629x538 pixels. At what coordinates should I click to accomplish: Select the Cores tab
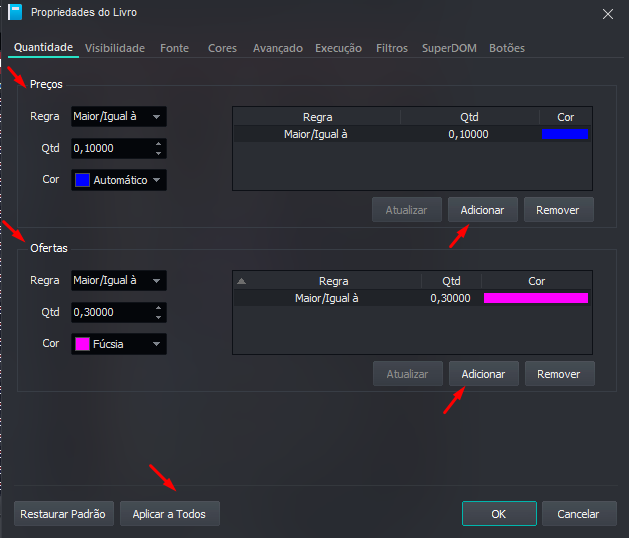222,48
